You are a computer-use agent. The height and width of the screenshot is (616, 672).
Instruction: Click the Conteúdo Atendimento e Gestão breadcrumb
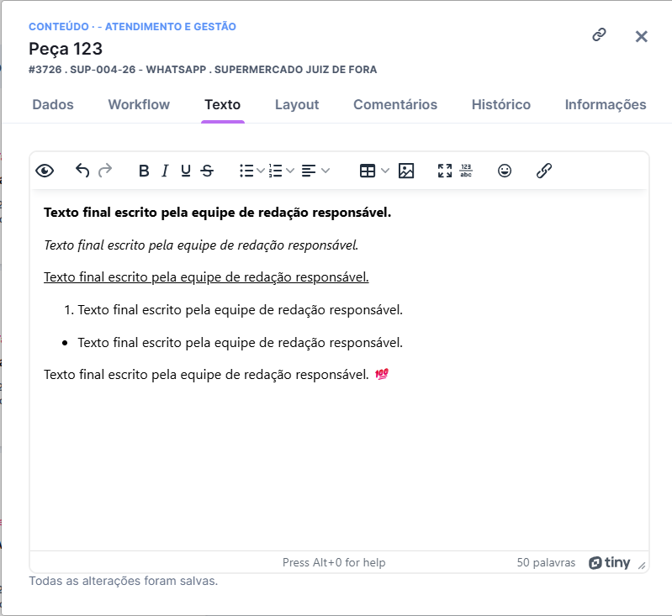[132, 27]
